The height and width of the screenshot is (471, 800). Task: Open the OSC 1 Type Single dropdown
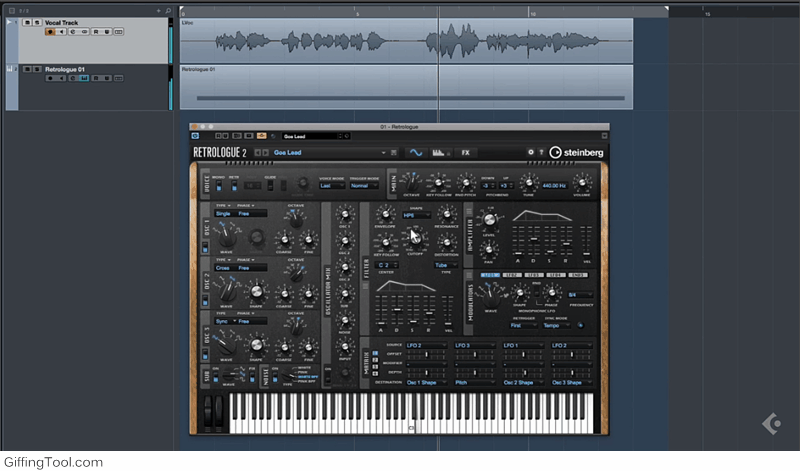(x=225, y=214)
